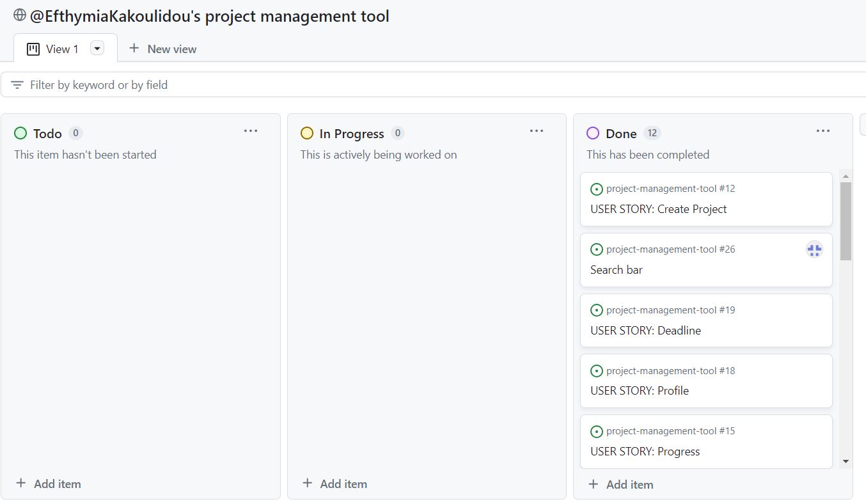Open the View 1 dropdown arrow
The image size is (866, 504).
97,48
